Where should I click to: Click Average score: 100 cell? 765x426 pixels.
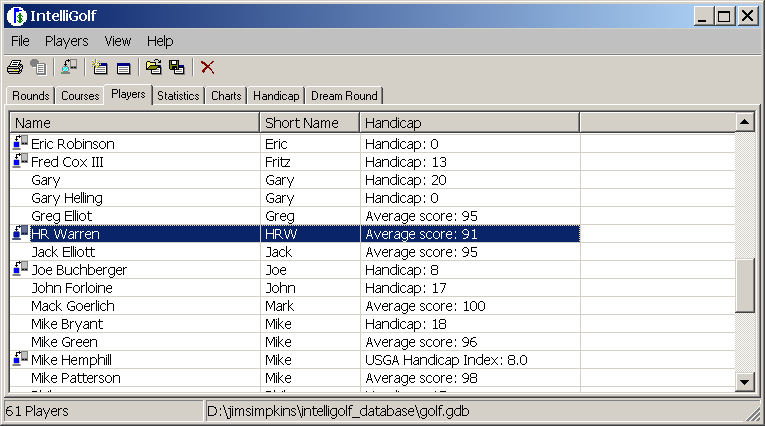click(425, 306)
